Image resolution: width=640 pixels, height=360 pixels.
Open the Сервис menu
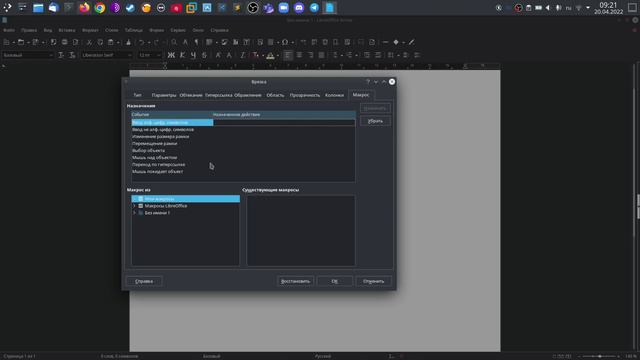coord(178,30)
